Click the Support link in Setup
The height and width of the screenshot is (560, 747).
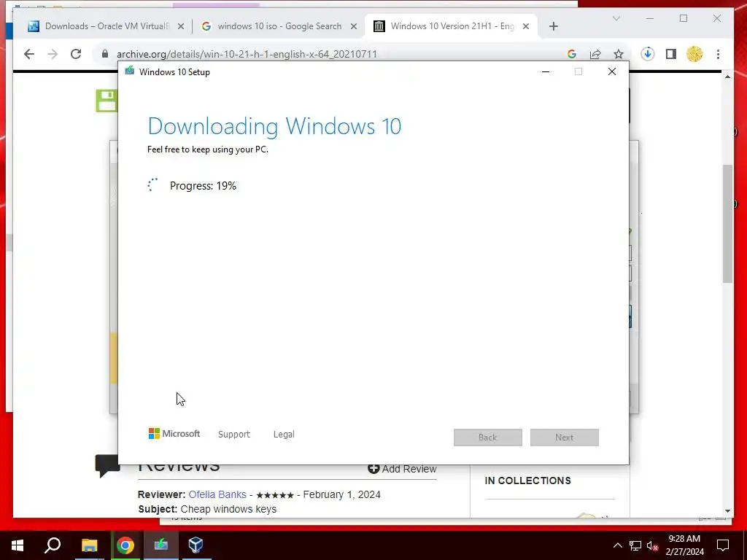[234, 435]
